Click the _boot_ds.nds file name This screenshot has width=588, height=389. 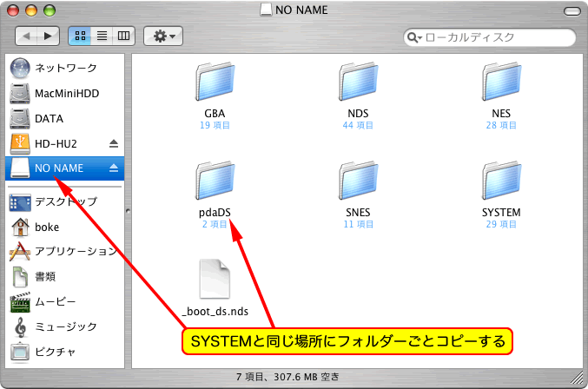pos(215,312)
